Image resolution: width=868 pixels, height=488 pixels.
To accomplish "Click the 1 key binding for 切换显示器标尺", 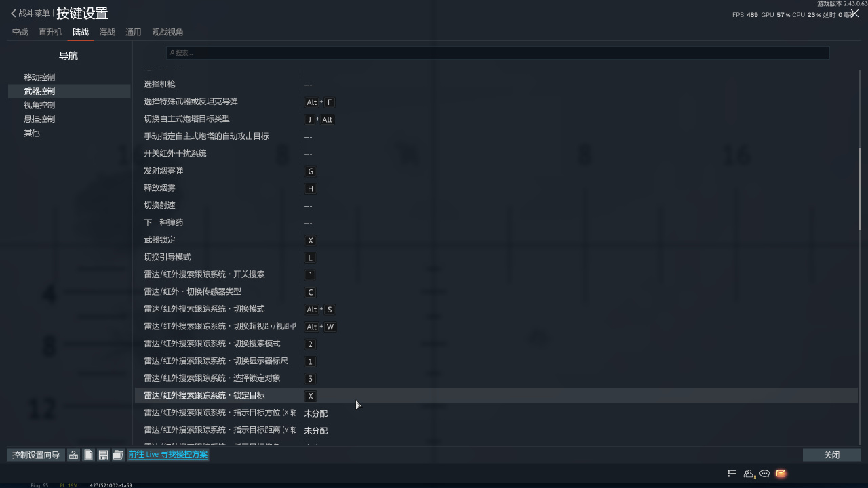I will point(311,361).
